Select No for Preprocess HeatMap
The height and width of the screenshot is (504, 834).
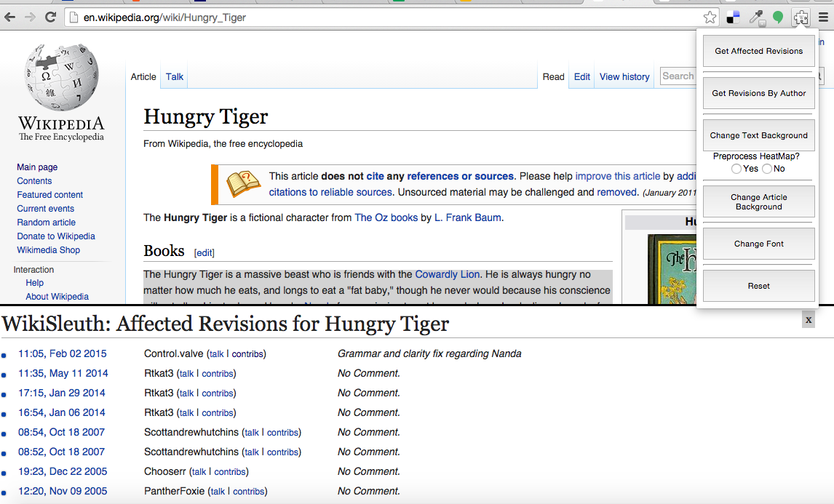click(766, 168)
